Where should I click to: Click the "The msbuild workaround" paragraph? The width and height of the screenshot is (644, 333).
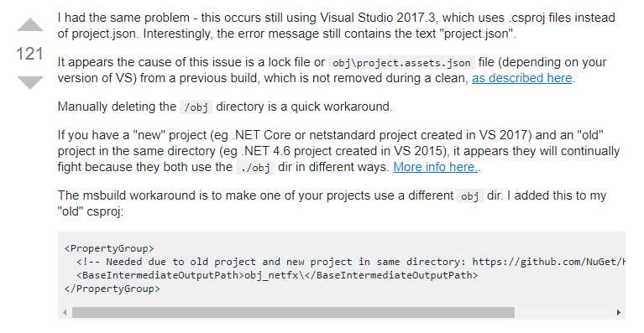[x=332, y=204]
